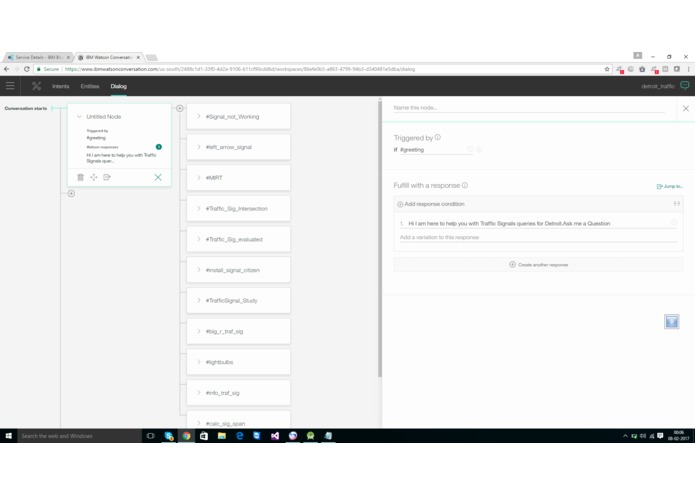Open the Try it out chat panel
Viewport: 695px width, 494px height.
click(685, 86)
